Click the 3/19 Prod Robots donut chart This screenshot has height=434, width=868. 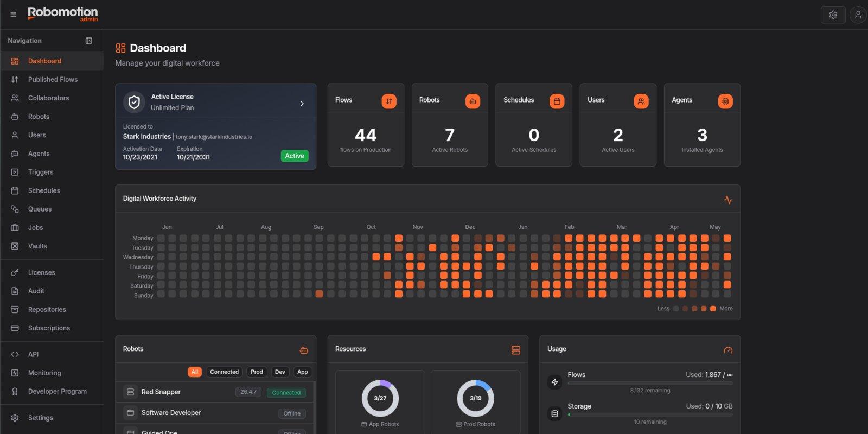pyautogui.click(x=476, y=398)
